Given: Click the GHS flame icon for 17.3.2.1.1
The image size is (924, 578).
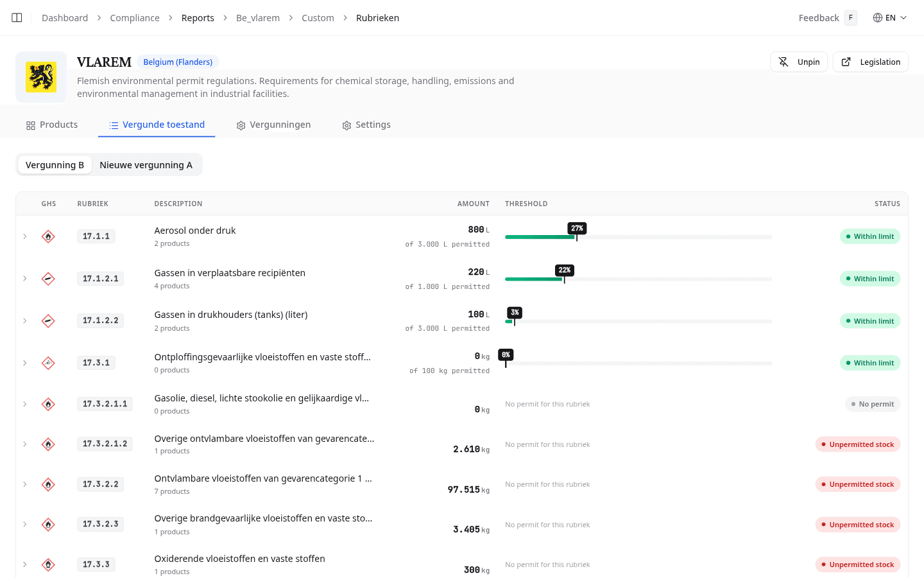Looking at the screenshot, I should tap(48, 404).
